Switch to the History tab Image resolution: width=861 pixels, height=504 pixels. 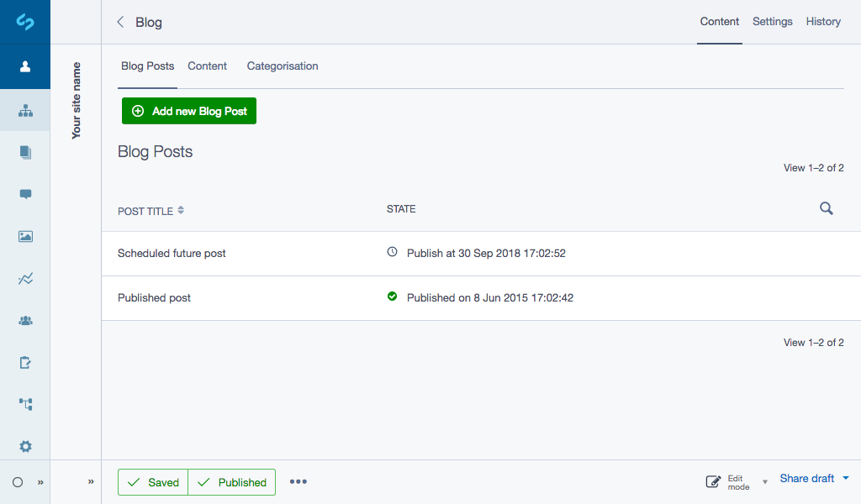point(822,22)
